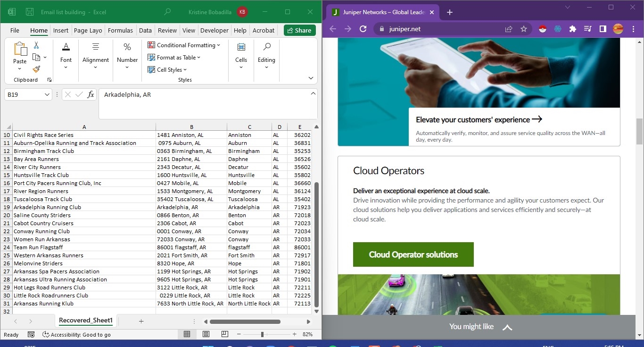Switch to Page Layout view icon
Image resolution: width=644 pixels, height=347 pixels.
[x=206, y=334]
